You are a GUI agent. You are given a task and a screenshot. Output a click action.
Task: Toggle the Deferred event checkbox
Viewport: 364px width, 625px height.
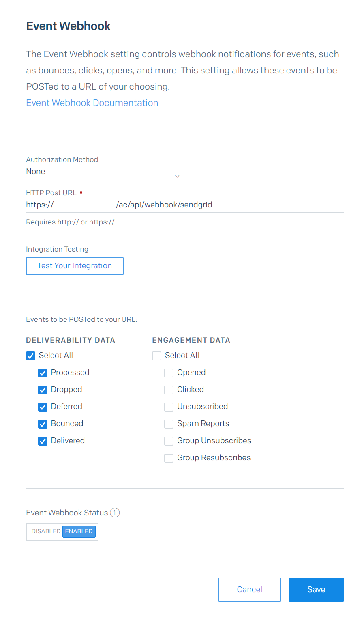click(x=43, y=407)
